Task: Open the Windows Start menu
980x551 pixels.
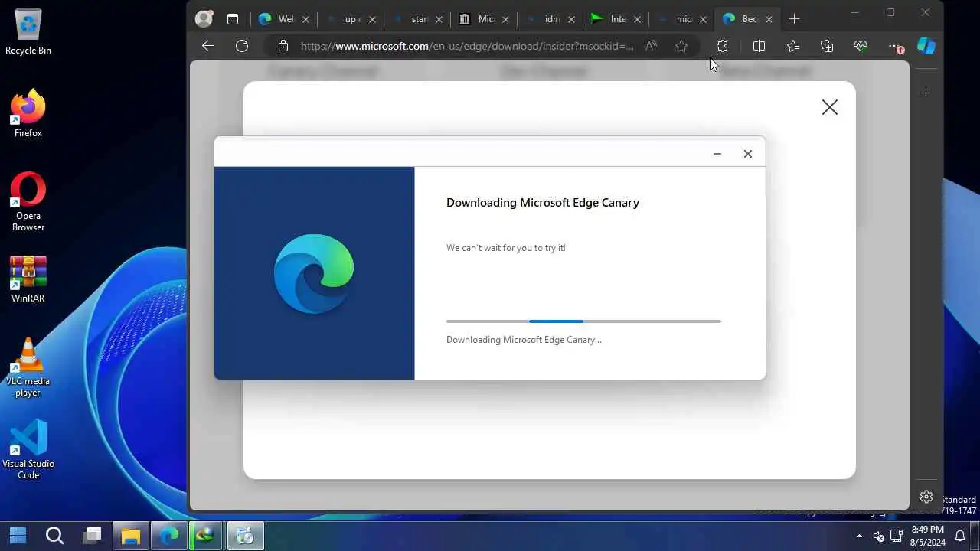Action: click(x=18, y=535)
